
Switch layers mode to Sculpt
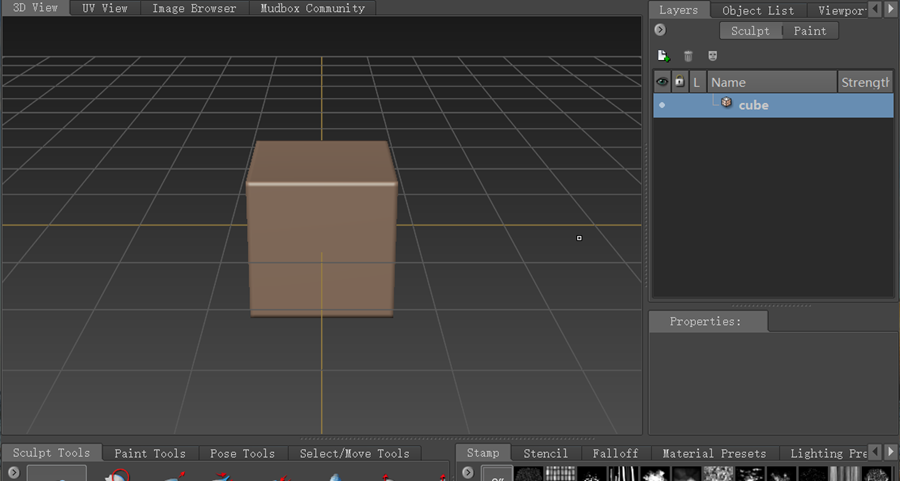[750, 31]
